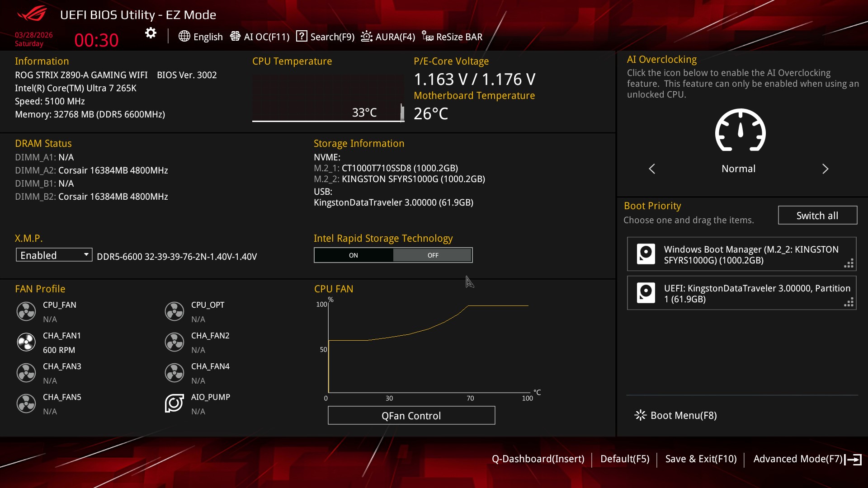Open AURA(F4) lighting settings
Image resolution: width=868 pixels, height=488 pixels.
pyautogui.click(x=388, y=37)
